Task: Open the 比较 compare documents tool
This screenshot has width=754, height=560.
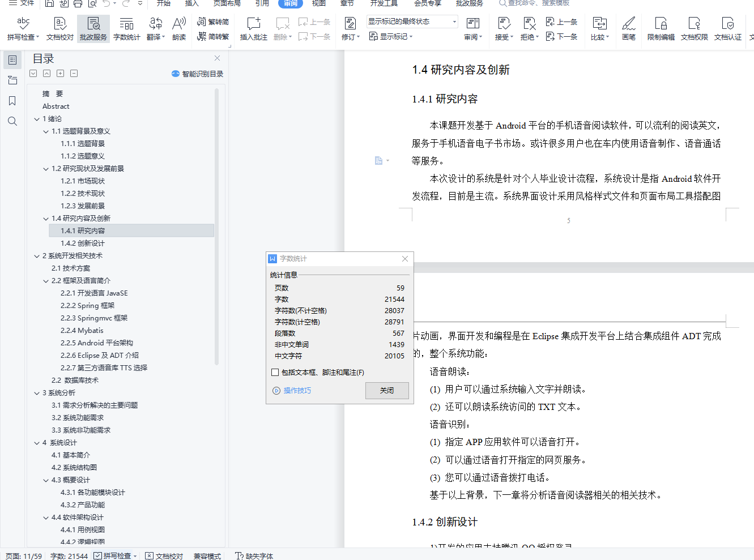Action: (599, 28)
